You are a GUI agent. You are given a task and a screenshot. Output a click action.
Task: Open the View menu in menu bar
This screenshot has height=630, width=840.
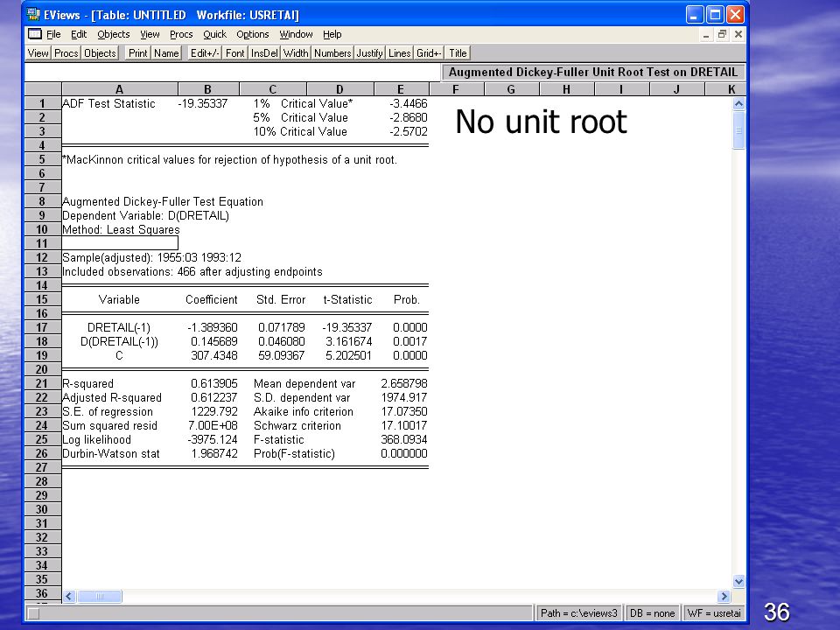(150, 34)
